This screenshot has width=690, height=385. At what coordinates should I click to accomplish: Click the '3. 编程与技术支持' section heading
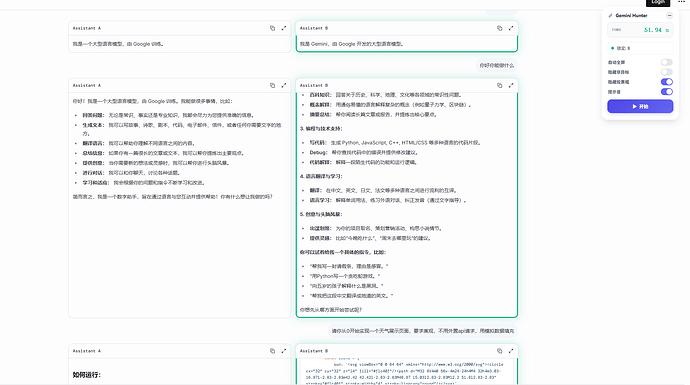(321, 128)
